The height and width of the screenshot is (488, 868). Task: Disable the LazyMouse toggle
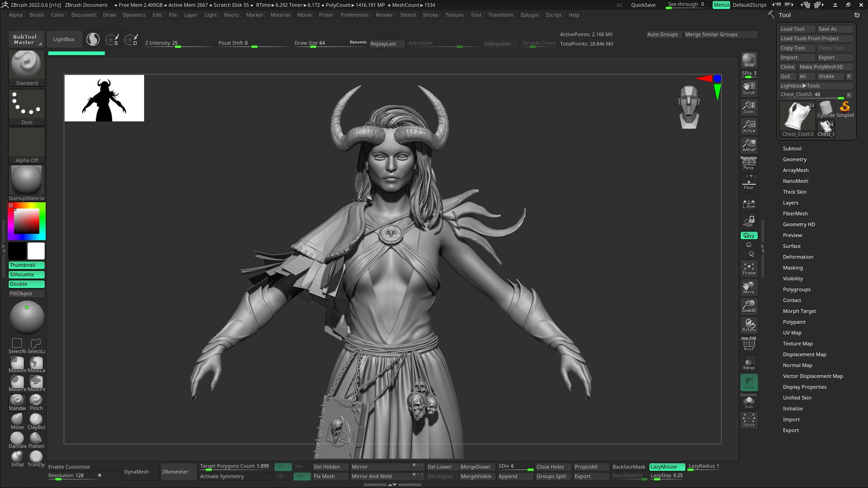667,467
